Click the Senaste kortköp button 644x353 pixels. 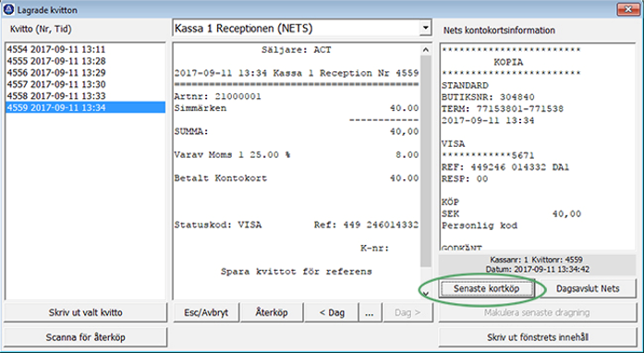tap(487, 288)
